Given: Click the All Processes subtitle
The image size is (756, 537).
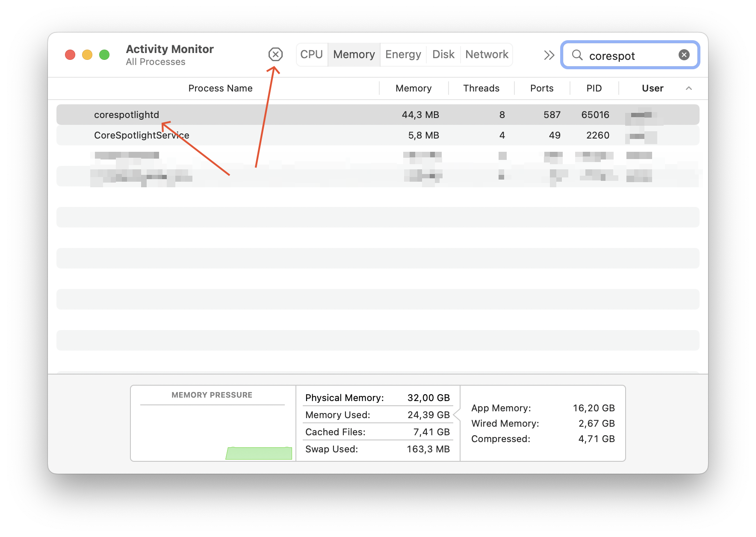Looking at the screenshot, I should pyautogui.click(x=156, y=62).
